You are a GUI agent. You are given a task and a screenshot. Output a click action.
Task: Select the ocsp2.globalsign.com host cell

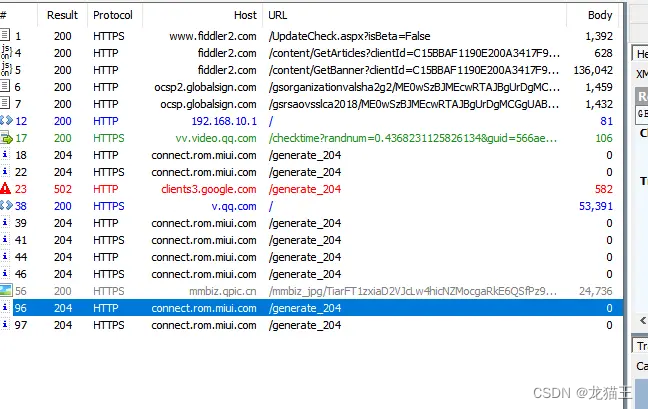pyautogui.click(x=205, y=87)
